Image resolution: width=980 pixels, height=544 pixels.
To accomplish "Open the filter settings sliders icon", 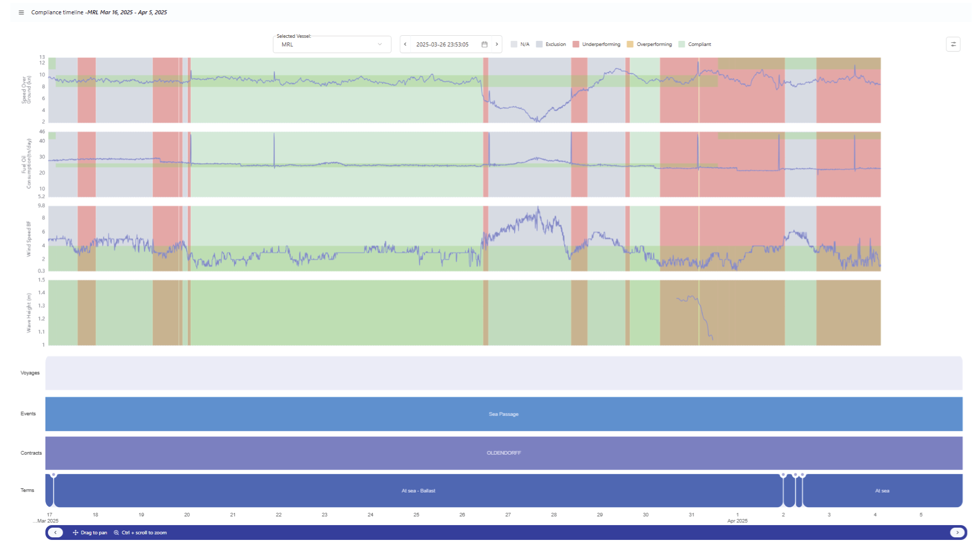I will (953, 44).
